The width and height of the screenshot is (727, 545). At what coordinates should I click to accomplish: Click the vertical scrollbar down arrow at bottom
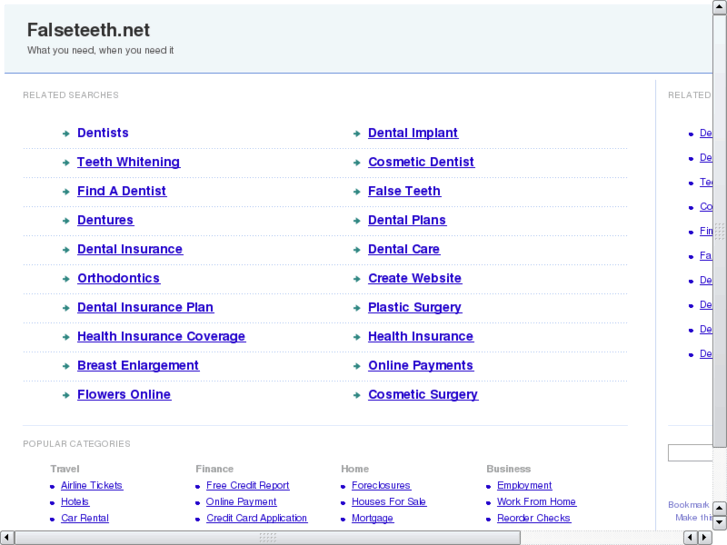click(719, 523)
